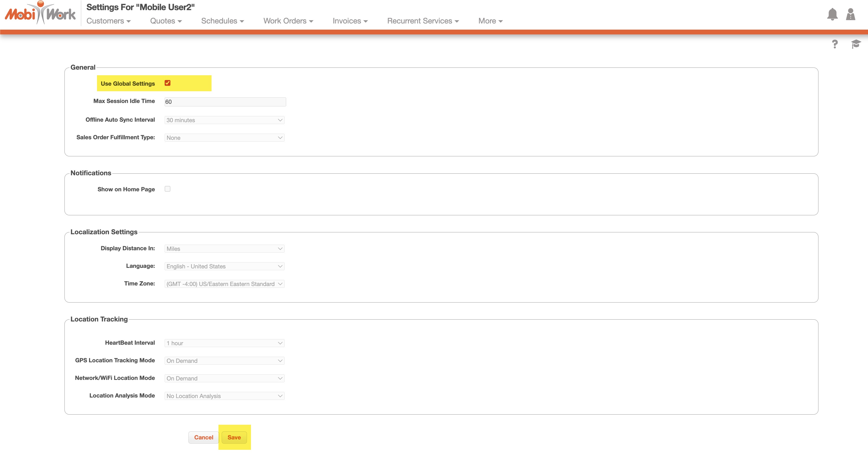
Task: Open the Time Zone dropdown
Action: click(224, 284)
